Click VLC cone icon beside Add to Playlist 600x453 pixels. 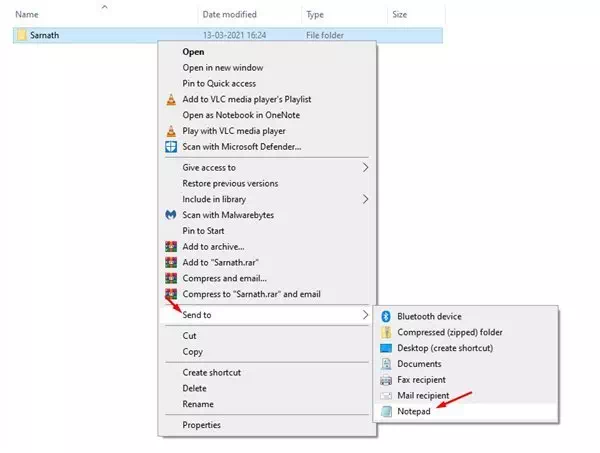pos(171,99)
